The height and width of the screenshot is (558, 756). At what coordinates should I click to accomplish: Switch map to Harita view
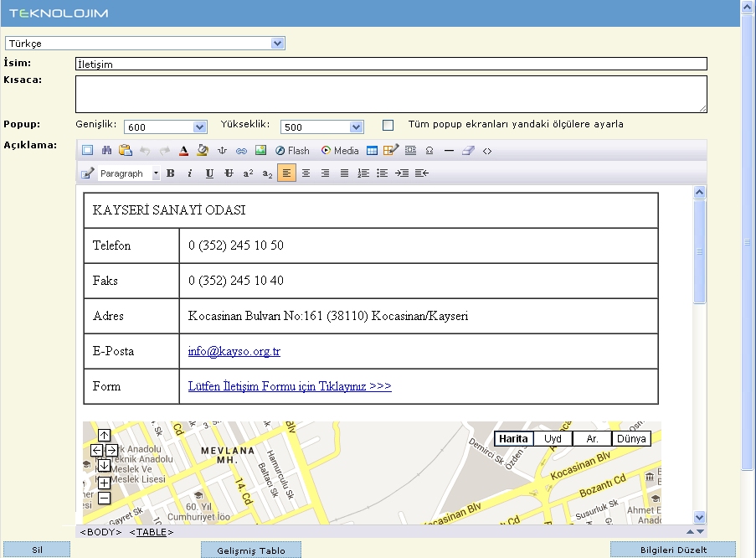[x=513, y=439]
